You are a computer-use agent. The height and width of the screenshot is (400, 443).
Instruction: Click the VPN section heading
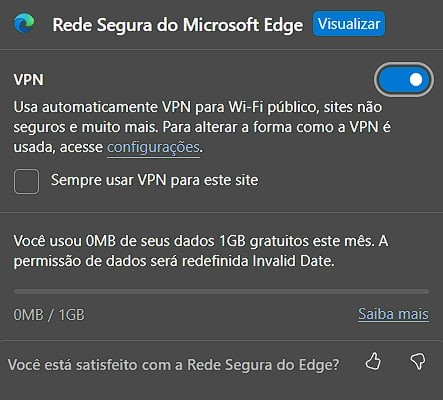[x=29, y=80]
